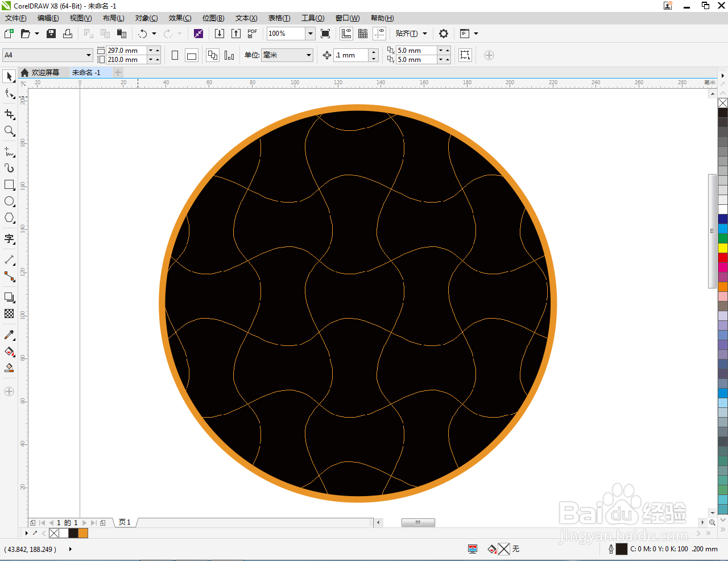Open the 100% zoom level dropdown

click(x=311, y=34)
